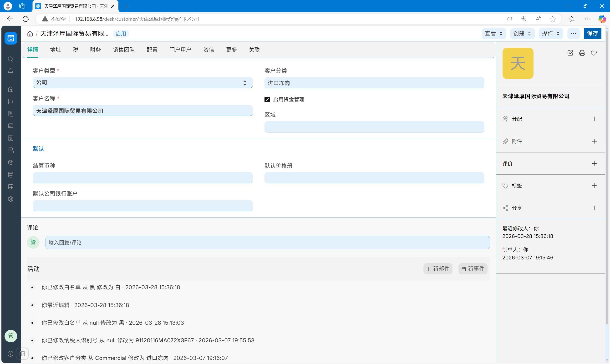Add an assignment with 分配 plus icon
The image size is (610, 364).
pos(594,119)
